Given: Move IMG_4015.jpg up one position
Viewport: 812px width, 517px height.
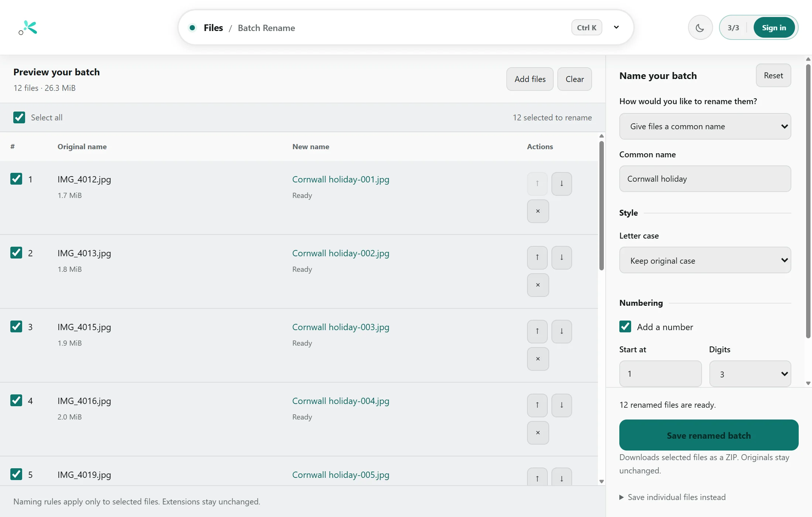Looking at the screenshot, I should [x=537, y=331].
